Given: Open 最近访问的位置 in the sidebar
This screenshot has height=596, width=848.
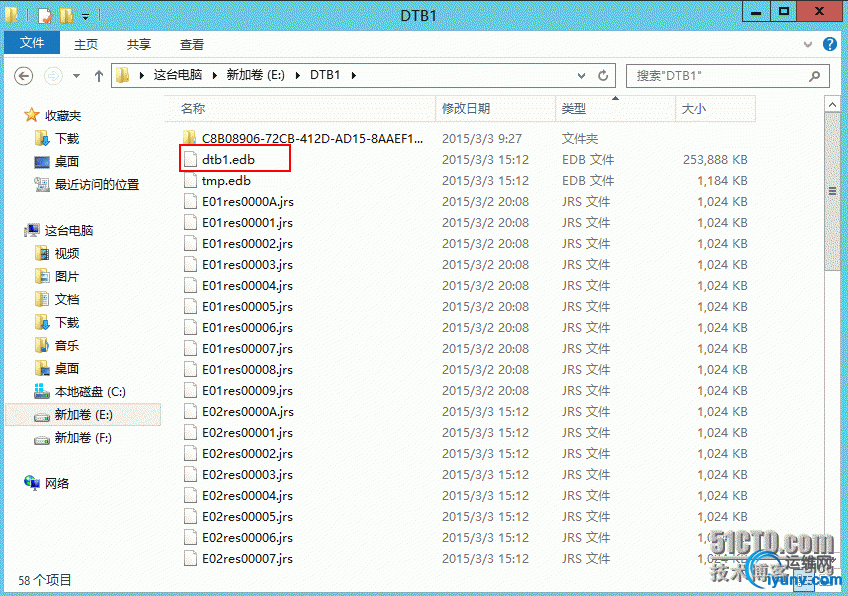Looking at the screenshot, I should (97, 185).
